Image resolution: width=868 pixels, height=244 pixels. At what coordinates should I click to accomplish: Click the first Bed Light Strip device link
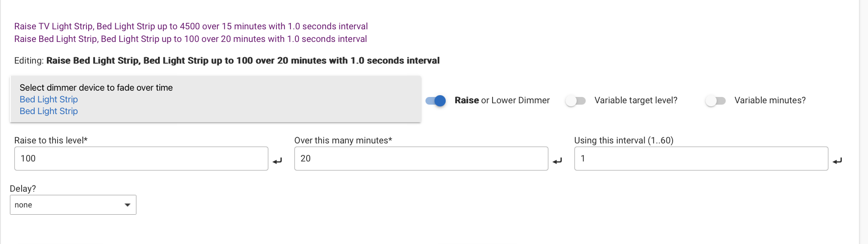[x=49, y=99]
